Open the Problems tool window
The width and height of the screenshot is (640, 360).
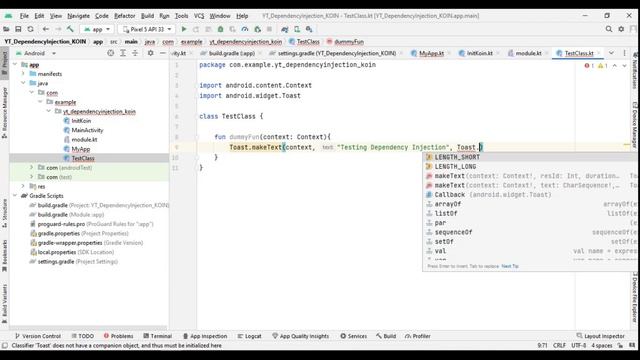click(118, 336)
